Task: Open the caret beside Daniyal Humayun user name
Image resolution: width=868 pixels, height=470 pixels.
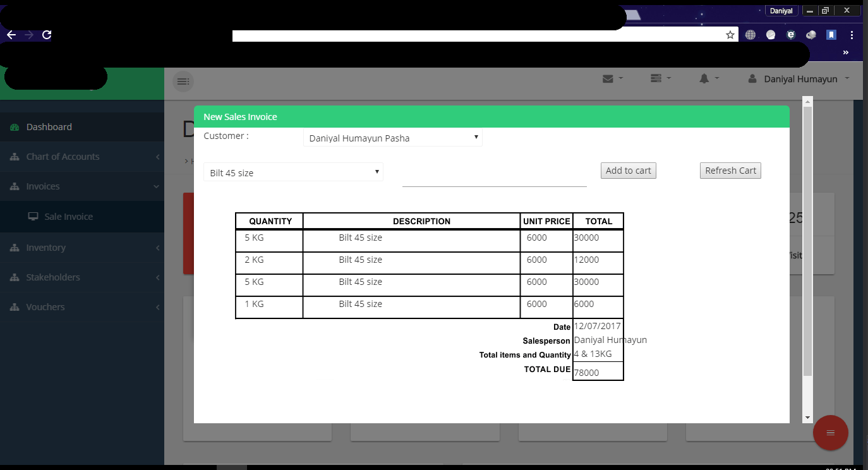Action: tap(847, 78)
